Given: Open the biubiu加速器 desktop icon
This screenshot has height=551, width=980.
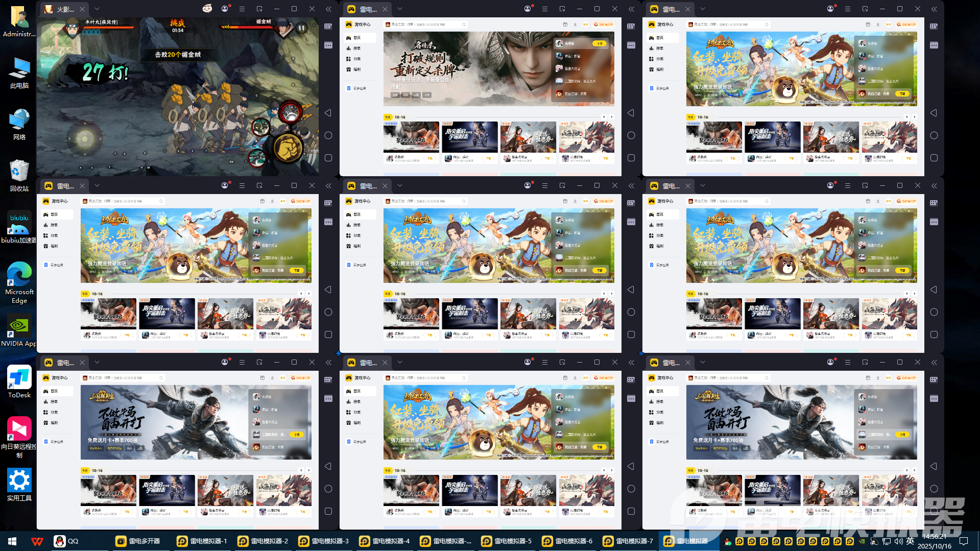Looking at the screenshot, I should point(19,227).
